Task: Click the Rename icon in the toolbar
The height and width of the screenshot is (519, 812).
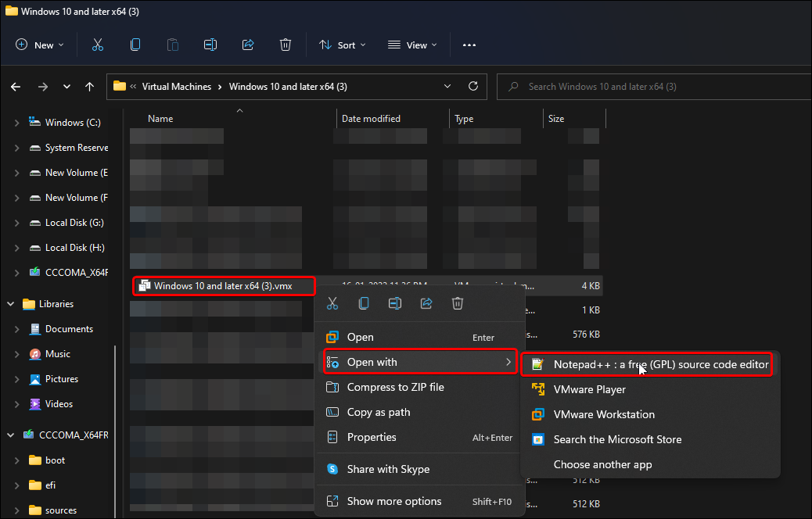Action: coord(210,45)
